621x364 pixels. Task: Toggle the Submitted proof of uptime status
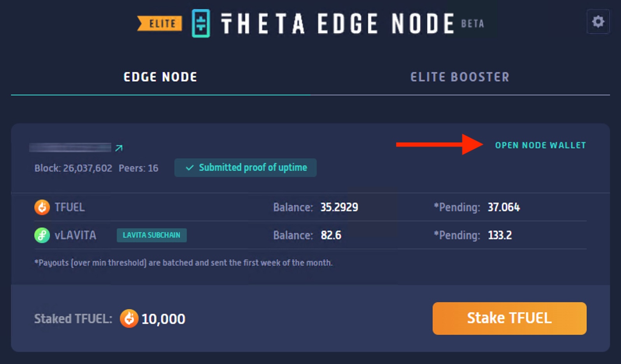click(245, 168)
